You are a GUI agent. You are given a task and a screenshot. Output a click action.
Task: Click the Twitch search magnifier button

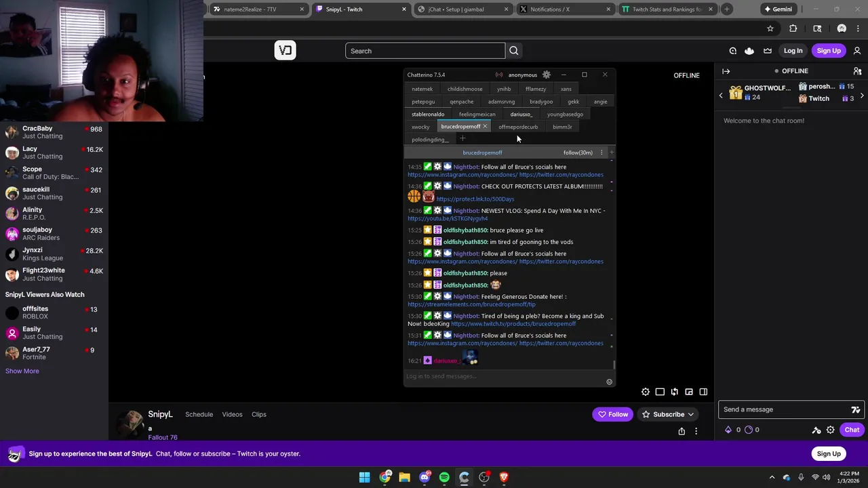pyautogui.click(x=514, y=51)
